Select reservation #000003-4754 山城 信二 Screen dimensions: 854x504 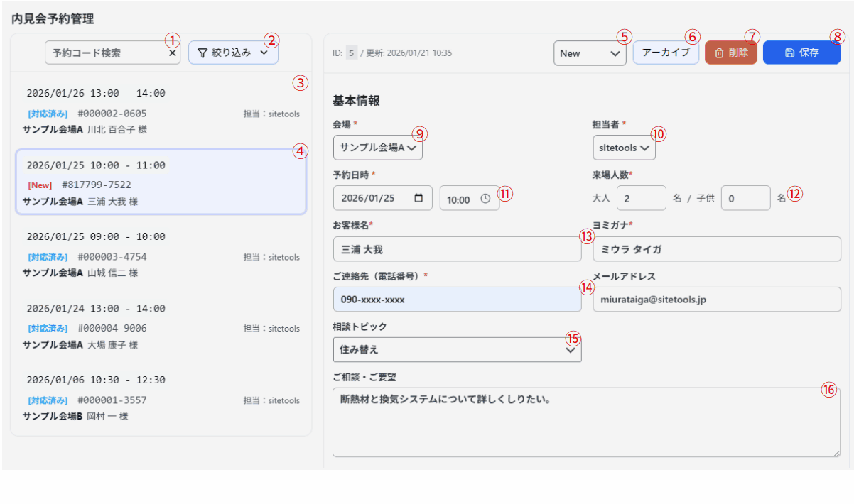point(161,254)
